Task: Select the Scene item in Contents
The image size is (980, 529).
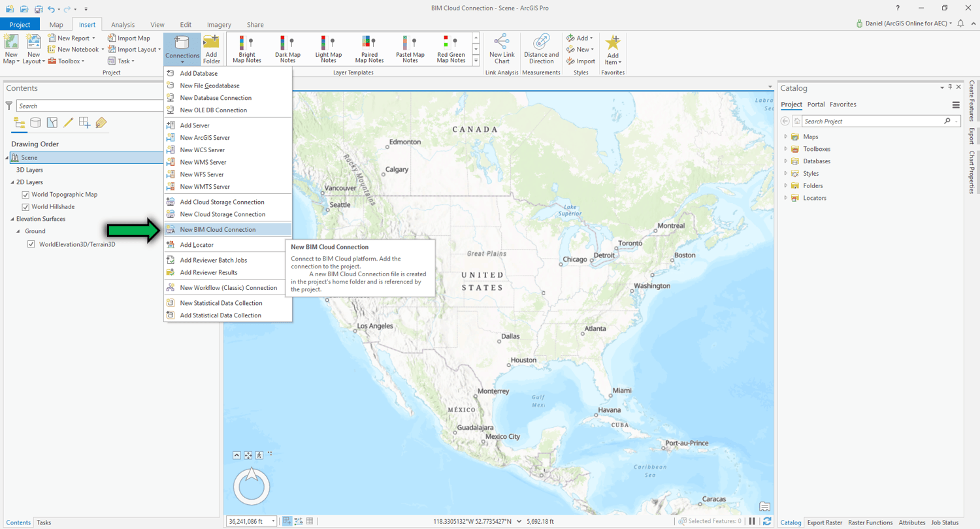Action: [x=87, y=157]
